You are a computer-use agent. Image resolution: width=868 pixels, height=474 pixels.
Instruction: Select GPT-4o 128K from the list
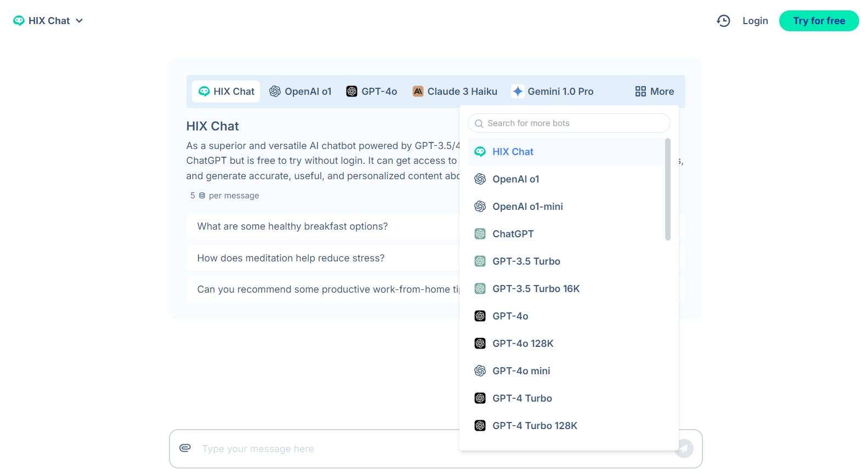tap(566, 344)
